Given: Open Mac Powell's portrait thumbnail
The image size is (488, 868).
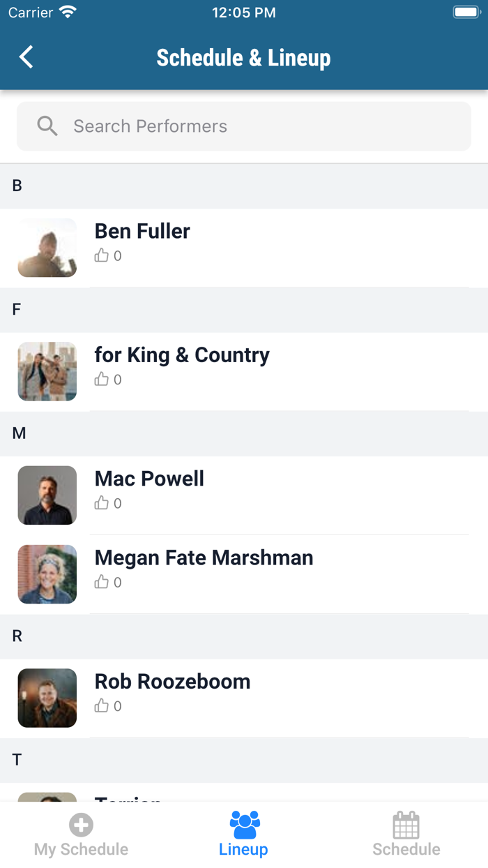Looking at the screenshot, I should click(47, 495).
